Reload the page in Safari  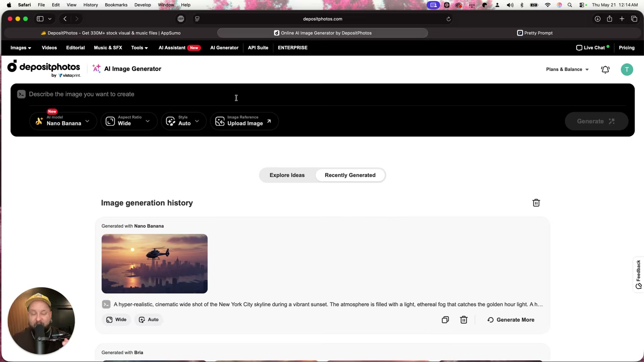448,19
